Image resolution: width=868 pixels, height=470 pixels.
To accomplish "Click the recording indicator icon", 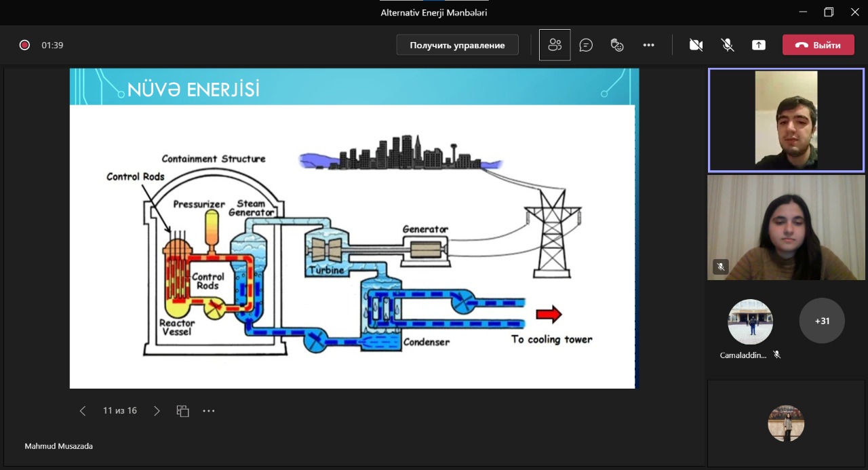I will pos(24,45).
